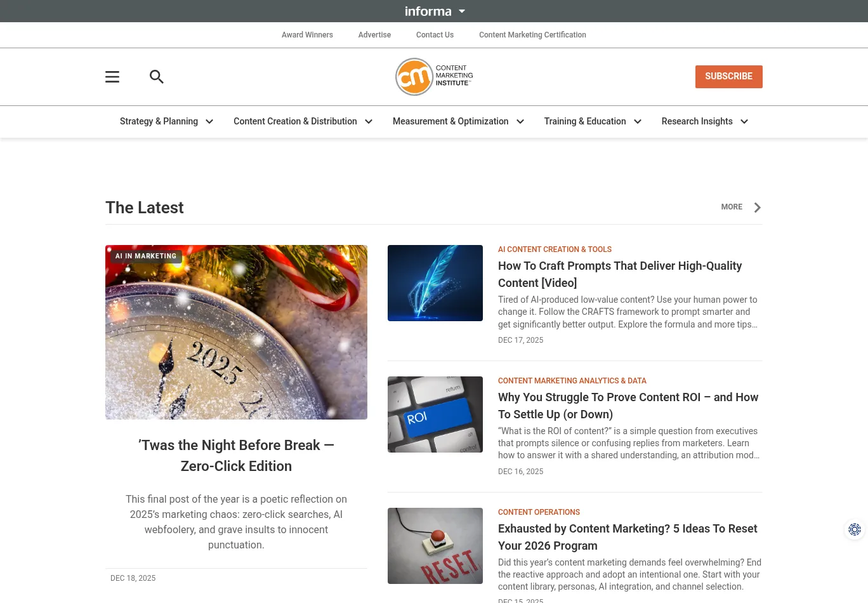
Task: Expand Measurement & Optimization dropdown arrow
Action: click(x=520, y=122)
